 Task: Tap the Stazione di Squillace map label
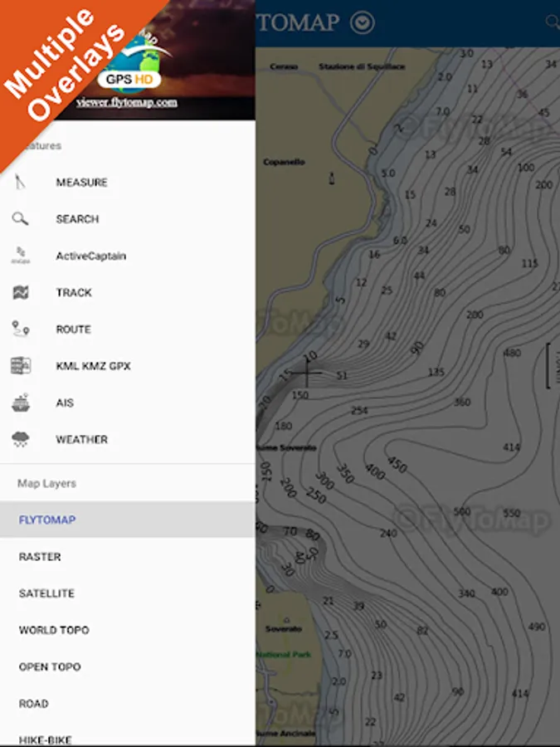pyautogui.click(x=362, y=66)
